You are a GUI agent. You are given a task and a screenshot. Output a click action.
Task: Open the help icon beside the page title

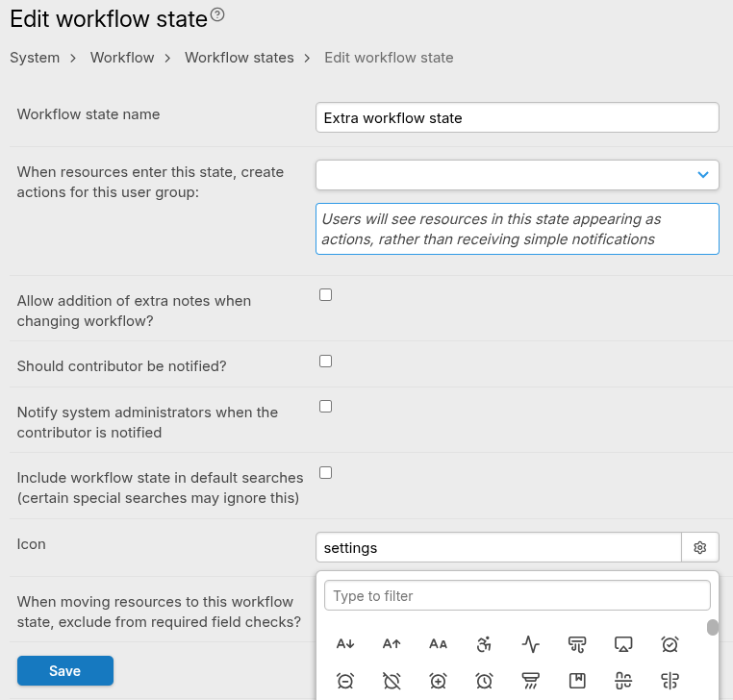(217, 15)
